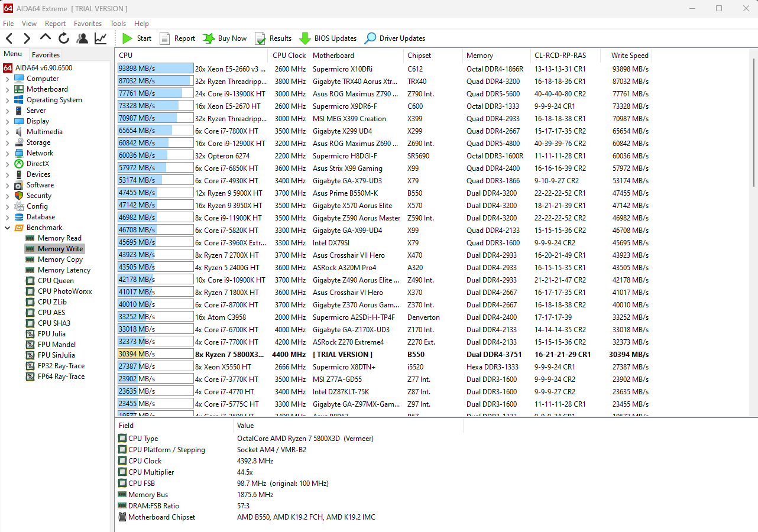Select the CPU Queen benchmark icon

(x=30, y=281)
